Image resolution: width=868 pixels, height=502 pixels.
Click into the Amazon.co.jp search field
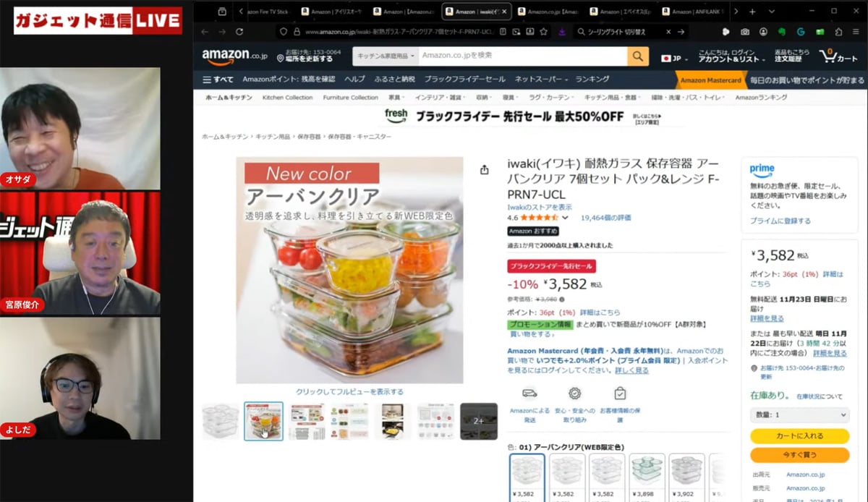(523, 56)
